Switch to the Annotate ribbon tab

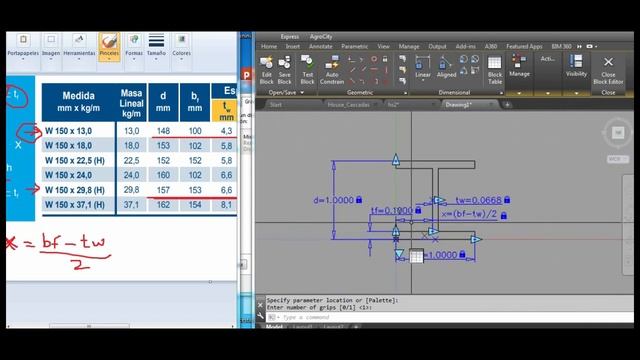tap(320, 47)
